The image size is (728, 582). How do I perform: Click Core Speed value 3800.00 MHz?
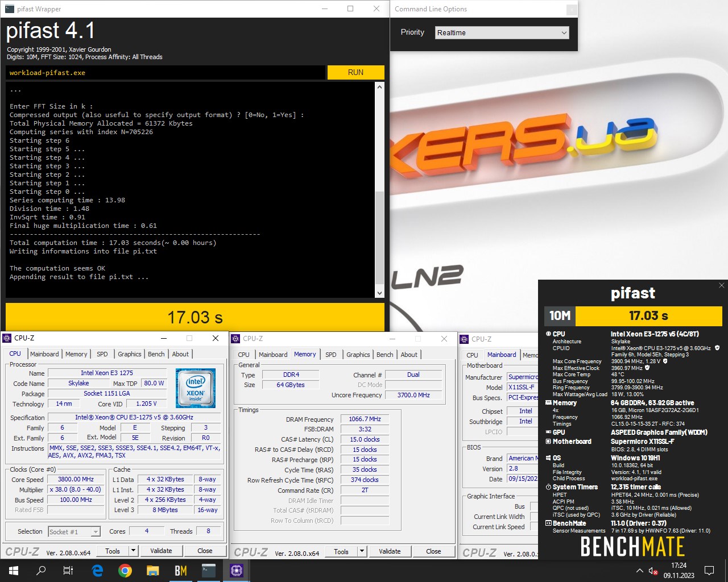(x=76, y=479)
